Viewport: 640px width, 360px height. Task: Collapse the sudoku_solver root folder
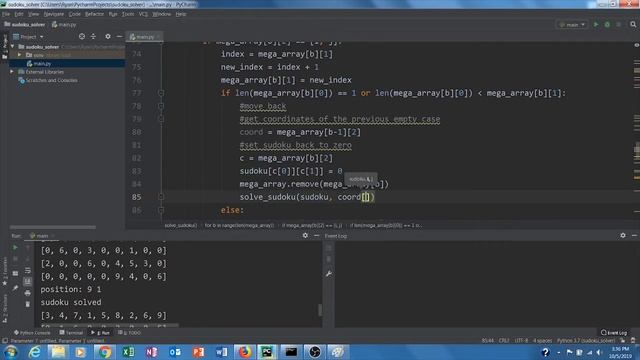click(13, 47)
